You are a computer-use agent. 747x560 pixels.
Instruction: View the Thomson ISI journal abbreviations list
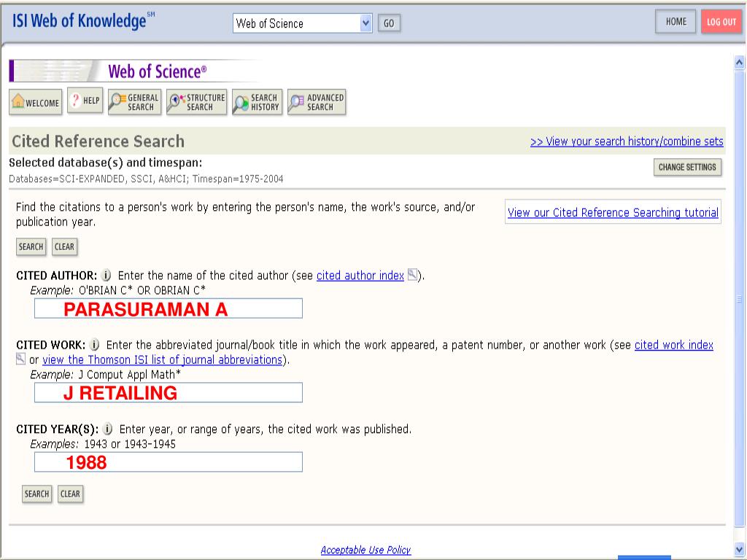[163, 359]
